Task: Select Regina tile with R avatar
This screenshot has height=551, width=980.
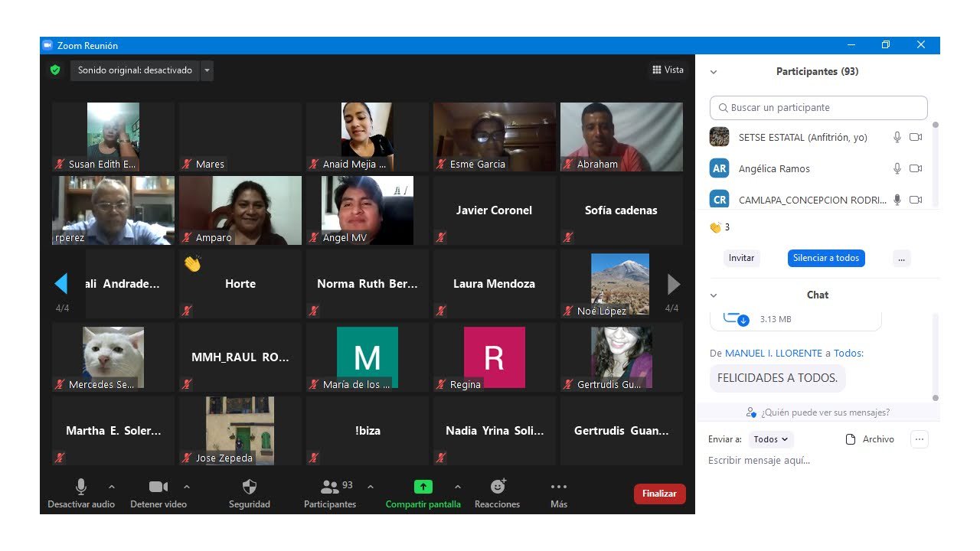Action: (495, 357)
